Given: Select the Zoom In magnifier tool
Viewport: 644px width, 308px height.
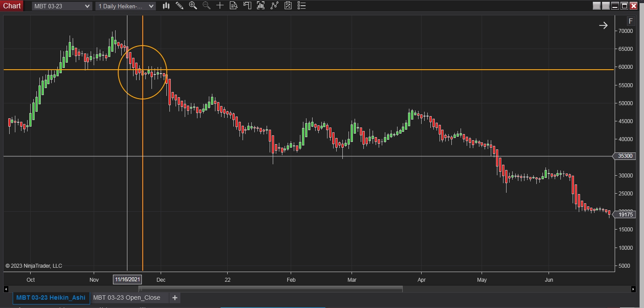Looking at the screenshot, I should (x=193, y=6).
